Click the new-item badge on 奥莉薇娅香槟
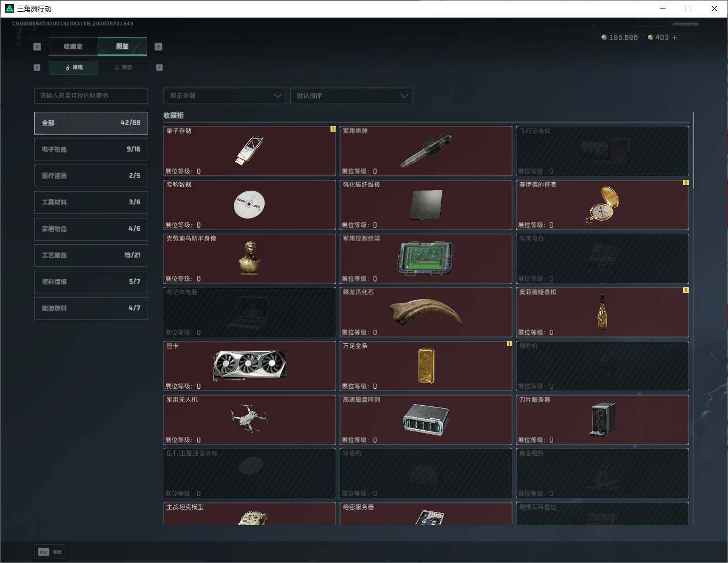Screen dimensions: 728x563 (685, 290)
